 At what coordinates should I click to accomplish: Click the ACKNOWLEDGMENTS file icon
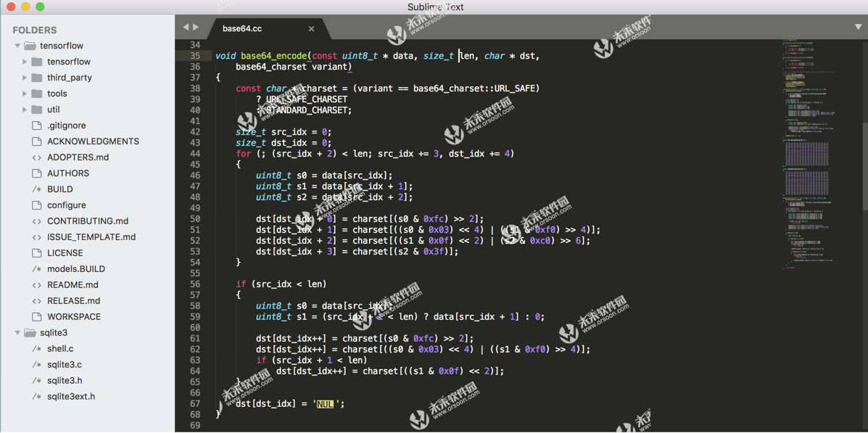tap(37, 141)
